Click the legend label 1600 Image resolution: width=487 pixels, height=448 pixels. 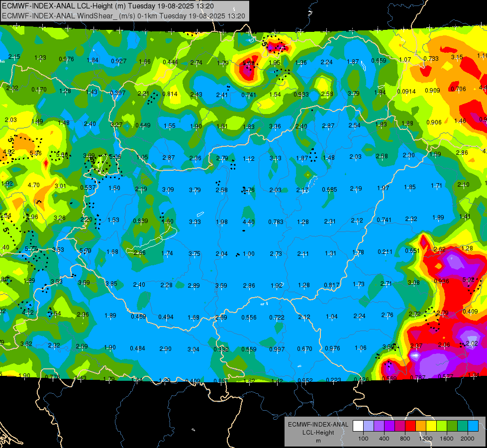pyautogui.click(x=446, y=439)
